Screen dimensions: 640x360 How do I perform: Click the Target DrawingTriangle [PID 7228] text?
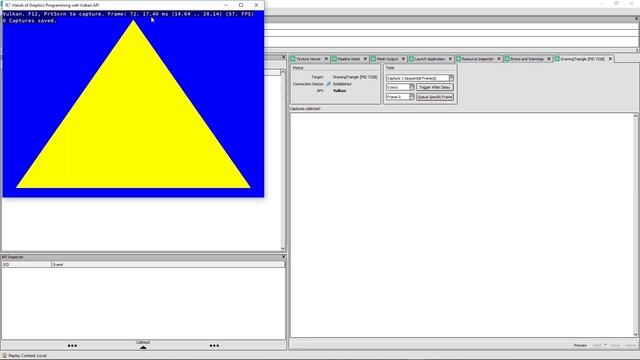tap(355, 77)
